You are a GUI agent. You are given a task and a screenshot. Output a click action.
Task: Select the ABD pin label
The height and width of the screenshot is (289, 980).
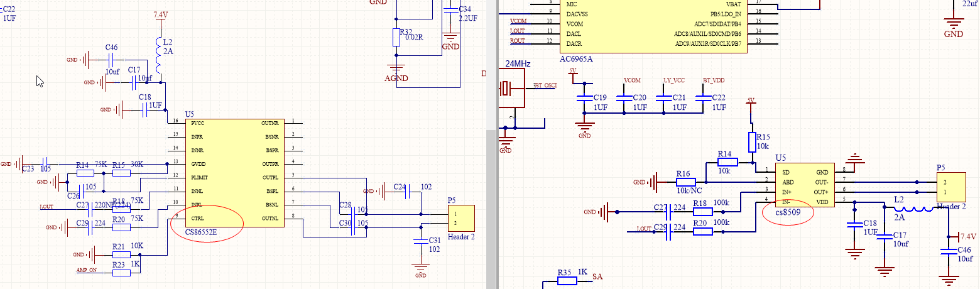pyautogui.click(x=787, y=181)
